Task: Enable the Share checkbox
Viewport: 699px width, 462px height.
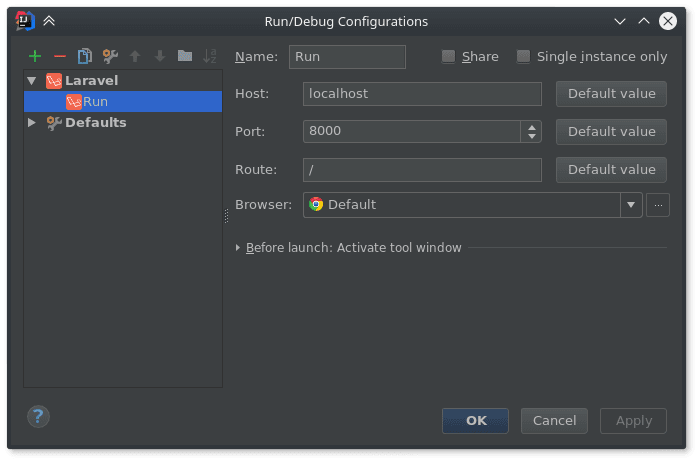Action: pos(449,57)
